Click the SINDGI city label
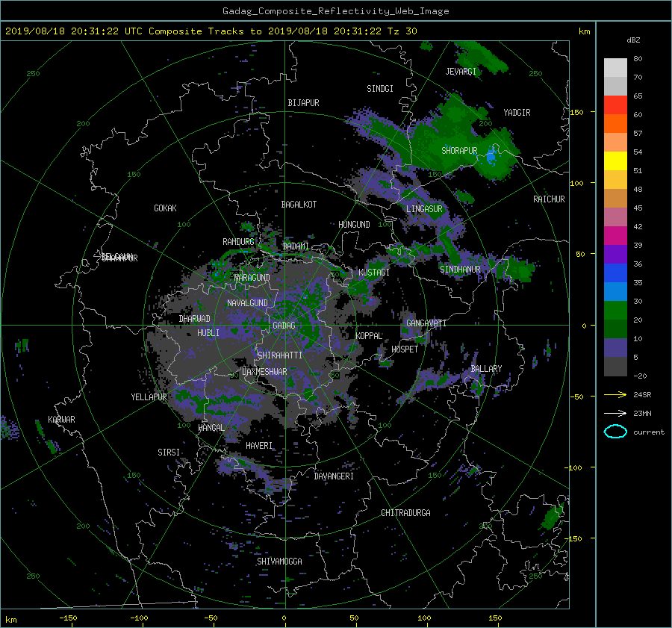Image resolution: width=672 pixels, height=628 pixels. pos(380,89)
